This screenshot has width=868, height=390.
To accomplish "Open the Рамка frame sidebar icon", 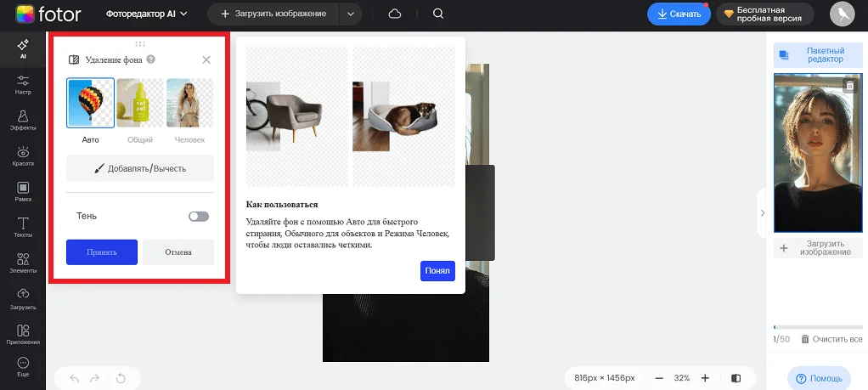I will click(x=23, y=192).
